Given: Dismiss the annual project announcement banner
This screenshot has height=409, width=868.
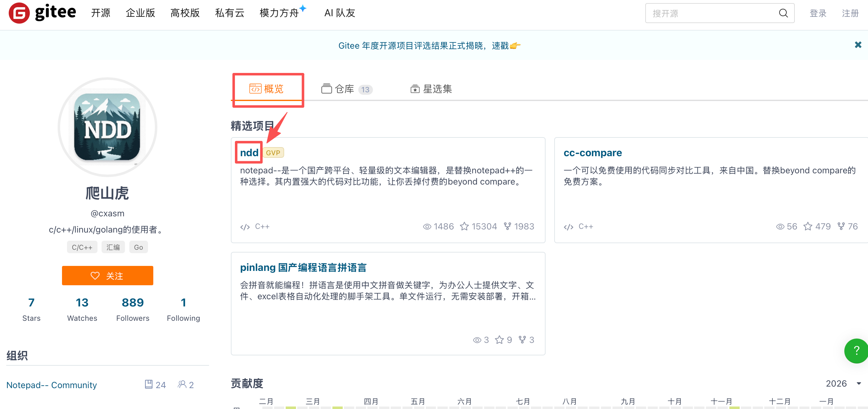Looking at the screenshot, I should pyautogui.click(x=857, y=45).
